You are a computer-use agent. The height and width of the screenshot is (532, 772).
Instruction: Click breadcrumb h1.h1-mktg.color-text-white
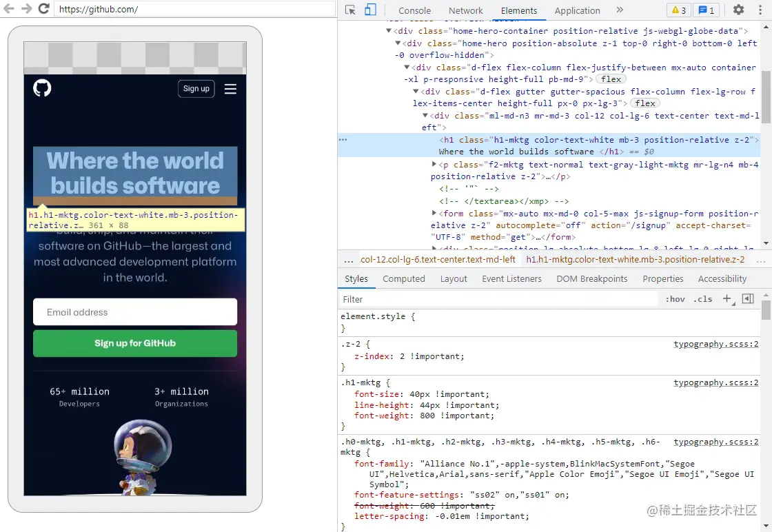(x=635, y=259)
